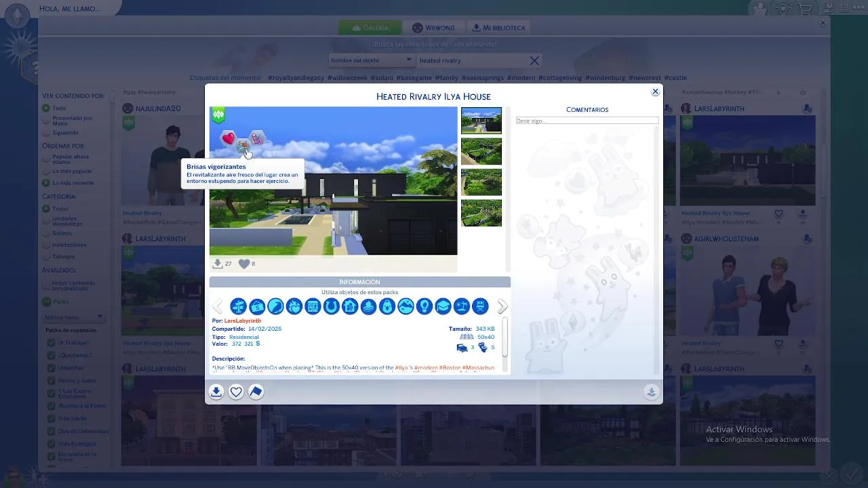
Task: Select Presentado por Maxis filter
Action: coord(46,121)
